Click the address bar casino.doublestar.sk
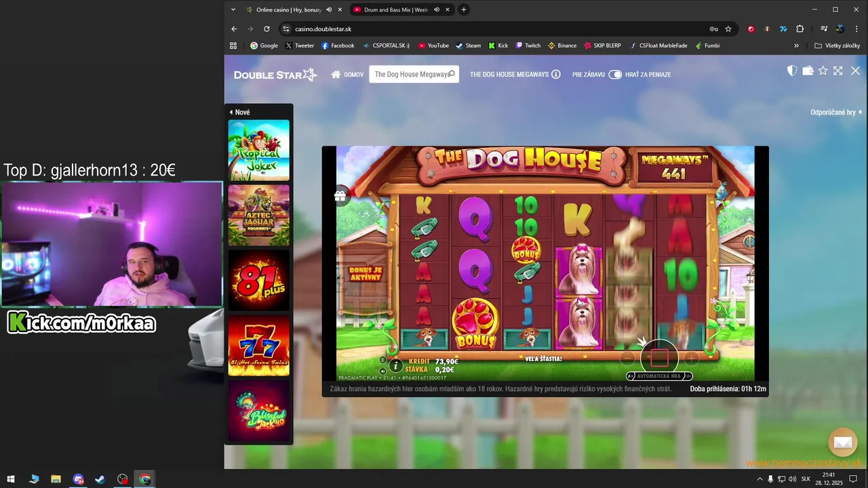This screenshot has height=488, width=868. (323, 29)
